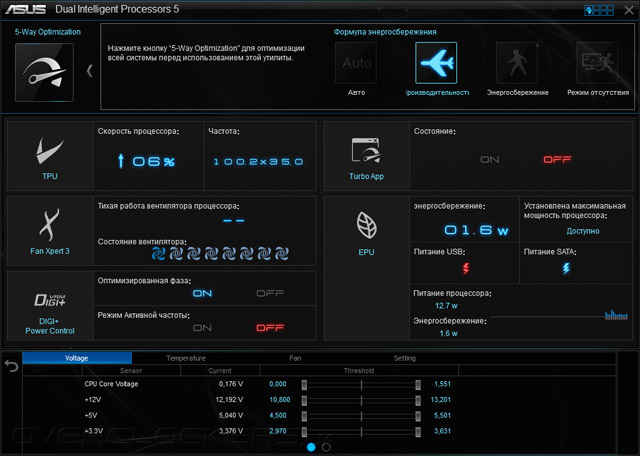
Task: Select the airplane Performance mode icon
Action: click(436, 63)
